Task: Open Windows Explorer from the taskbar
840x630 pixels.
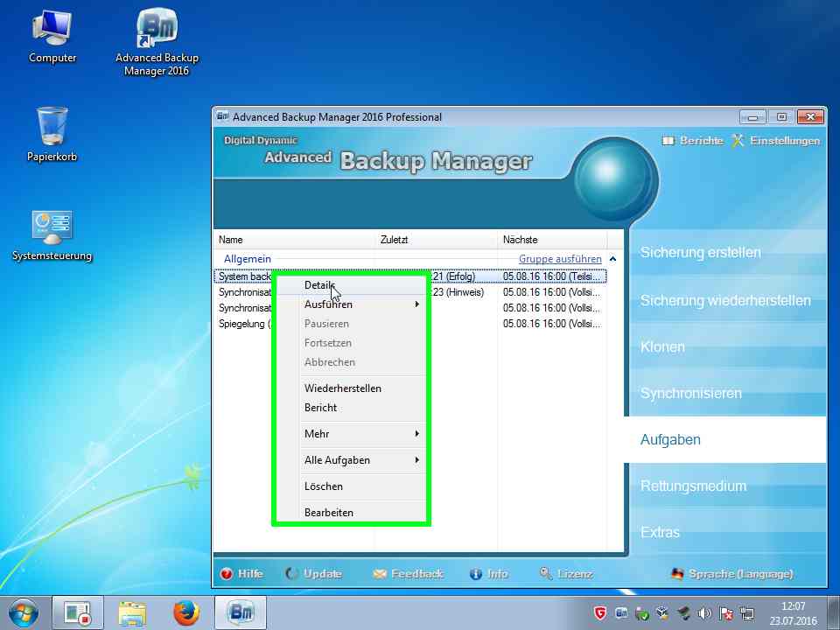Action: (x=132, y=612)
